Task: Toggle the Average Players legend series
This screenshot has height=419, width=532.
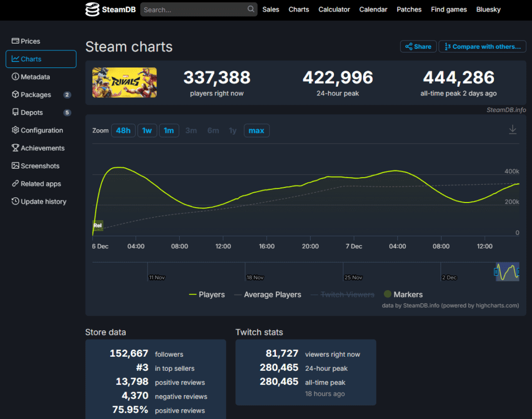Action: point(268,294)
